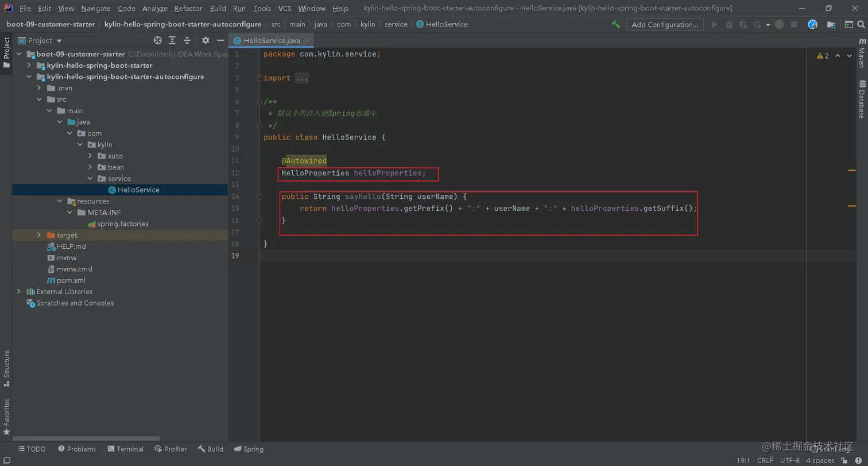Expand the bean package
Viewport: 868px width, 466px height.
pos(90,167)
